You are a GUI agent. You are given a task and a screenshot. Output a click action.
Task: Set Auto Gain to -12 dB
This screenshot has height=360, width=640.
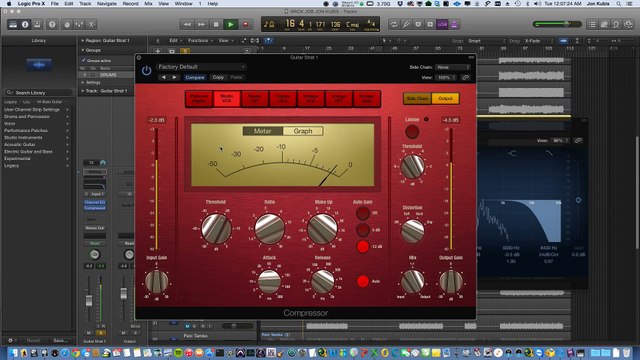(x=362, y=247)
